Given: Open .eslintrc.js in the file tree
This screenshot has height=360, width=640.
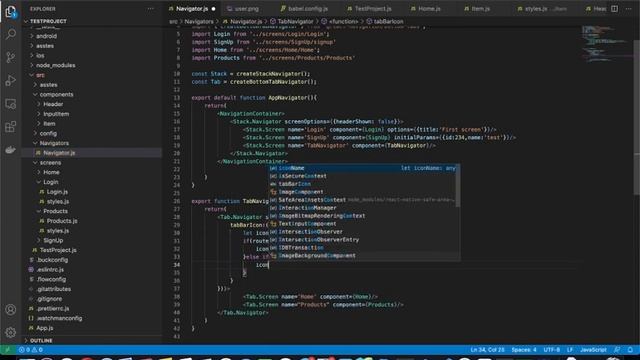Looking at the screenshot, I should [50, 269].
